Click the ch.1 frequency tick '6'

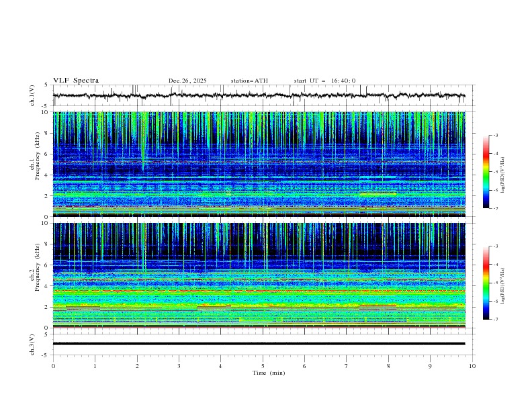(x=48, y=154)
